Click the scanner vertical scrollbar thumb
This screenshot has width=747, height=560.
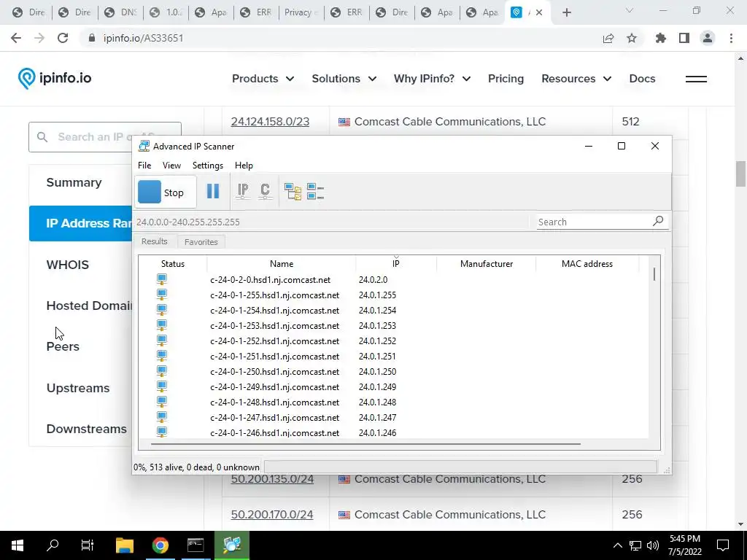pyautogui.click(x=654, y=274)
